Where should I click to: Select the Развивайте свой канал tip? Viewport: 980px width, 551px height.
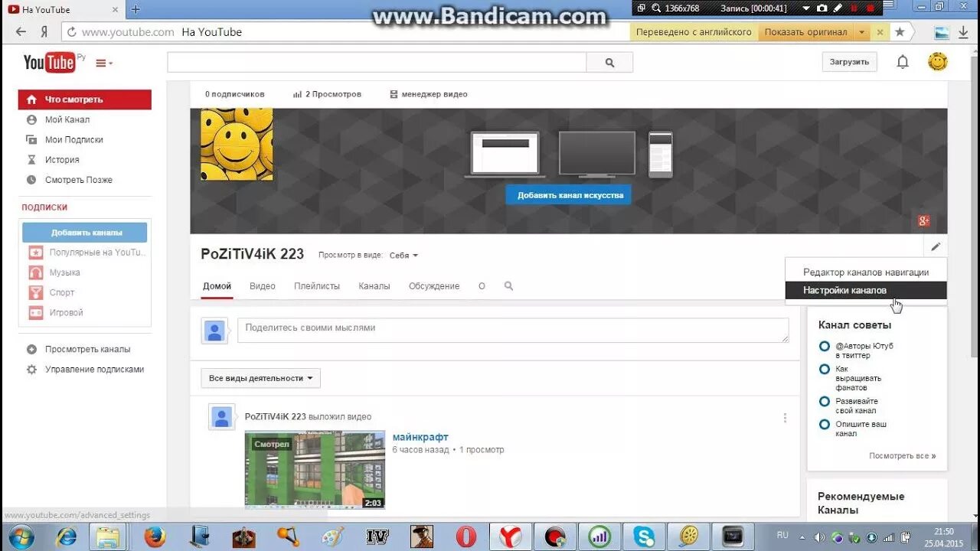[856, 406]
